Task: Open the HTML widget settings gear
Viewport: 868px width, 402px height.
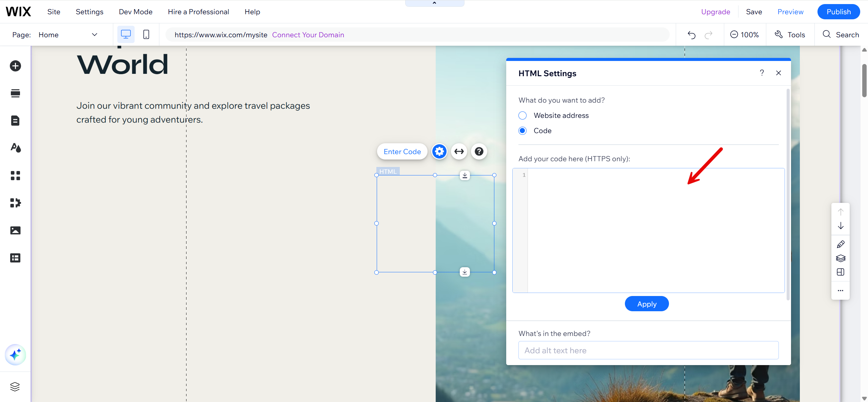Action: (x=439, y=151)
